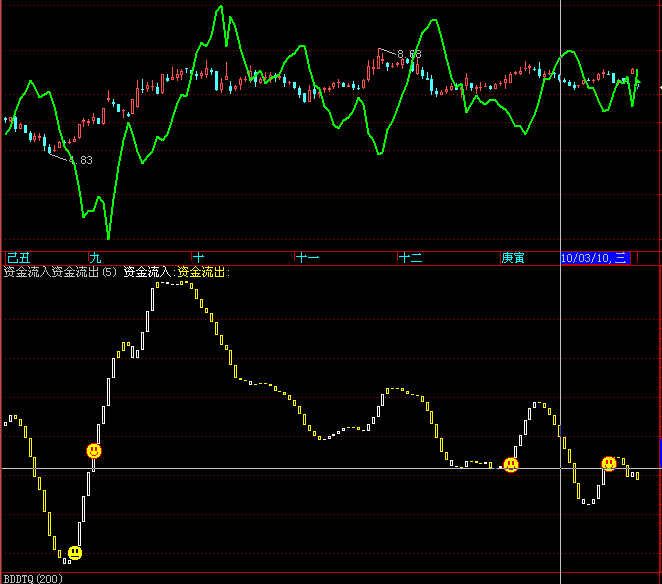Select the 十二 month label on the time axis

410,258
